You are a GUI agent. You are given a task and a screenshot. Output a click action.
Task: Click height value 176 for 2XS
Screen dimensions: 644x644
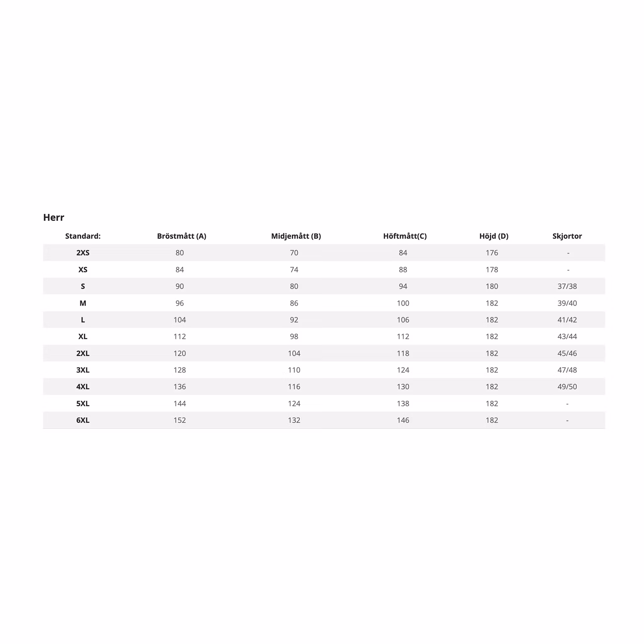(492, 253)
